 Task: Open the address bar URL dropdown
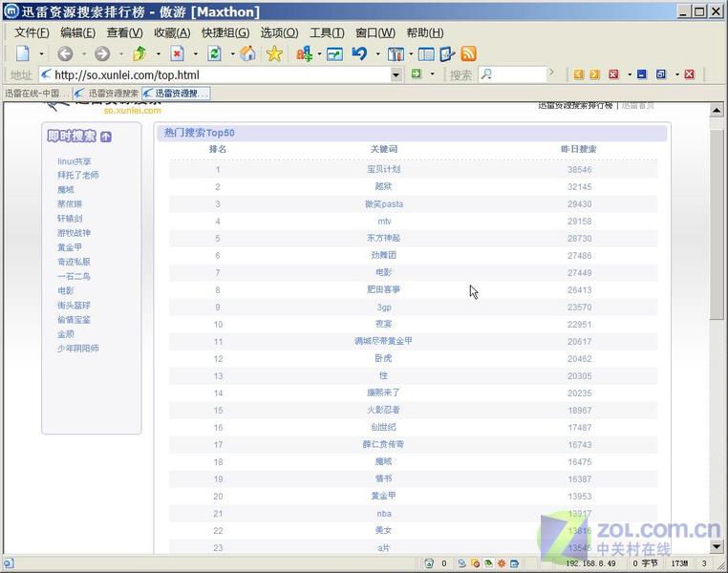(396, 74)
